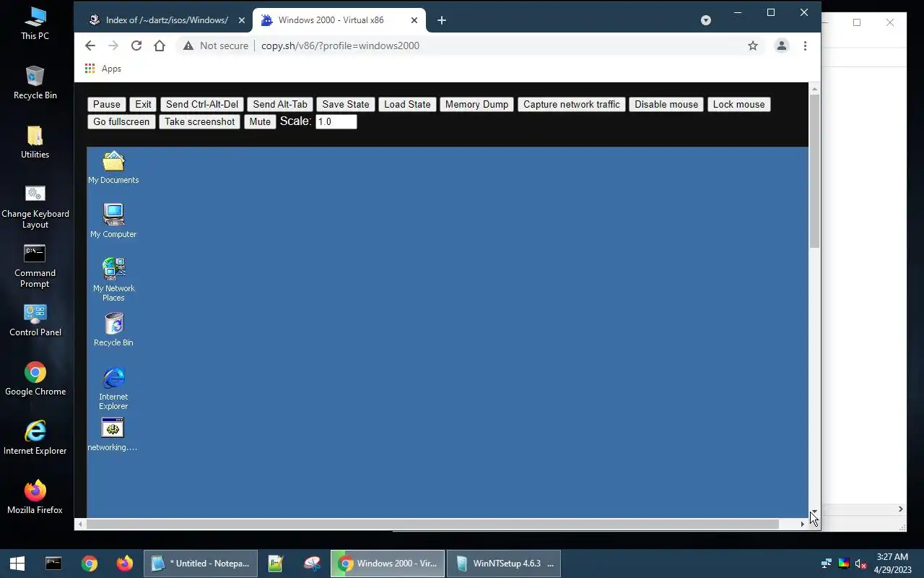Open the network tray icon
The height and width of the screenshot is (578, 924).
[827, 564]
